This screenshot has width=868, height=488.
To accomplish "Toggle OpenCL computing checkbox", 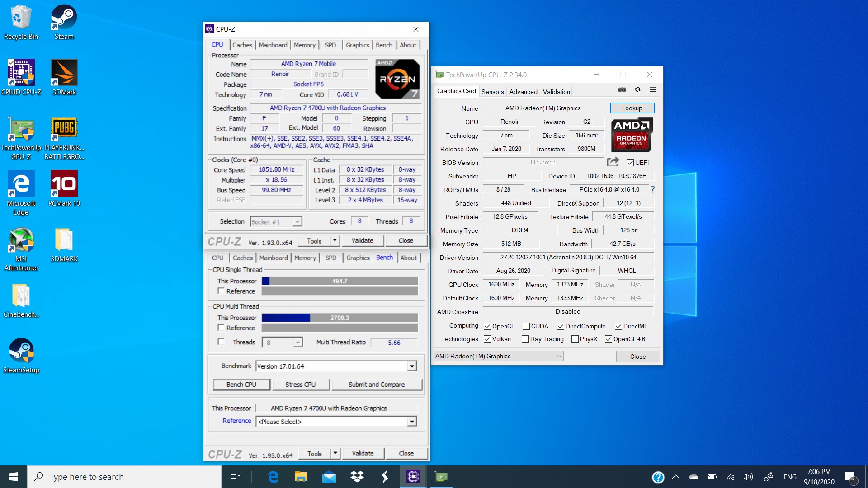I will click(487, 326).
